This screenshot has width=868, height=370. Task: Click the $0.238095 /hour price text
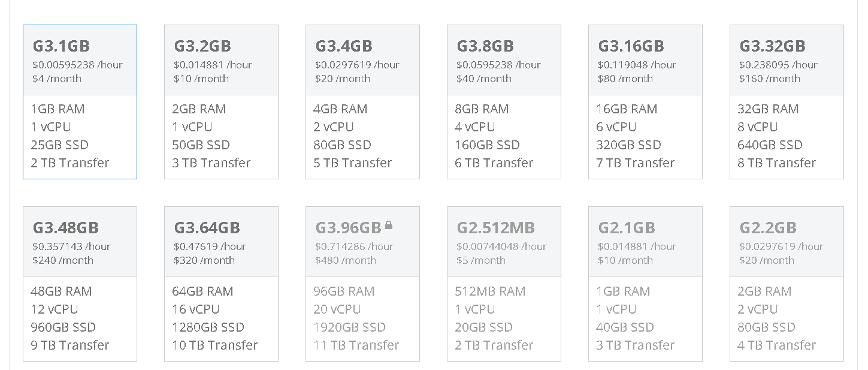coord(778,65)
